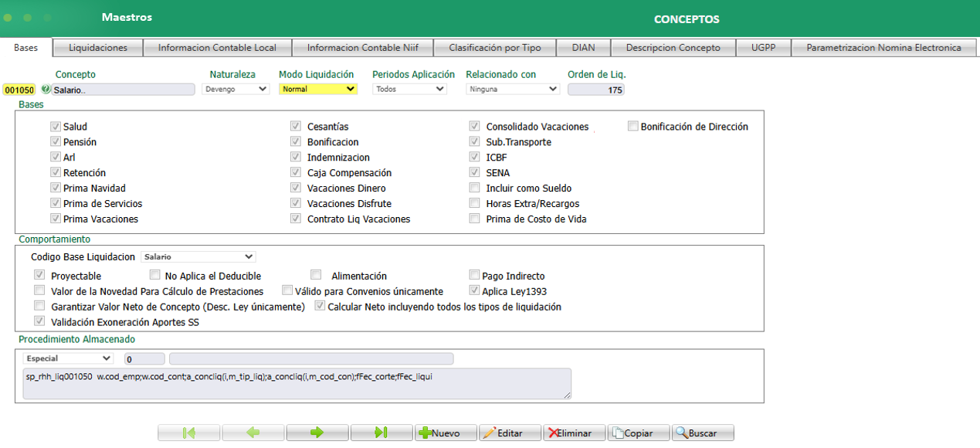This screenshot has height=448, width=980.
Task: Enable Válido para Convenios únicamente checkbox
Action: point(287,291)
